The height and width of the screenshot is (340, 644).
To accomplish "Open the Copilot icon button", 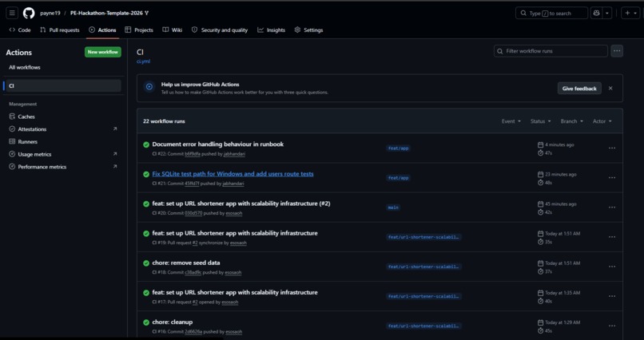I will coord(596,13).
